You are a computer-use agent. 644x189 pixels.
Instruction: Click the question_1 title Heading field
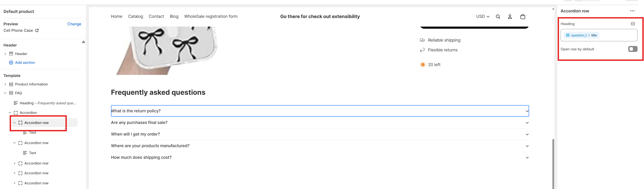click(x=599, y=35)
